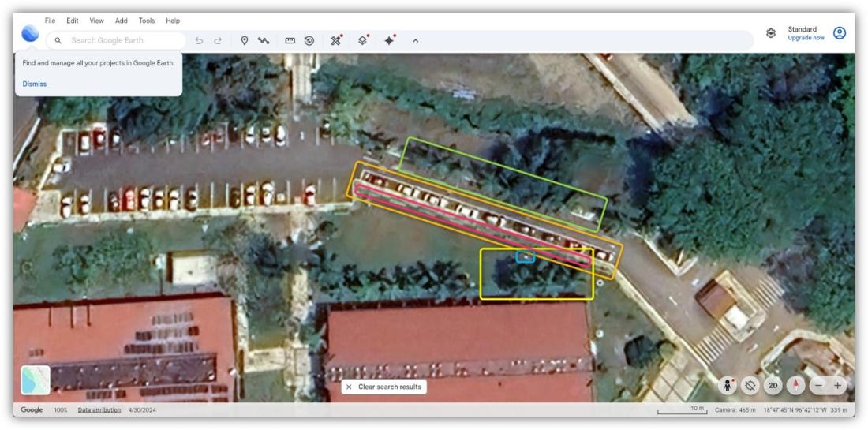
Task: Dismiss the projects tooltip
Action: [35, 84]
